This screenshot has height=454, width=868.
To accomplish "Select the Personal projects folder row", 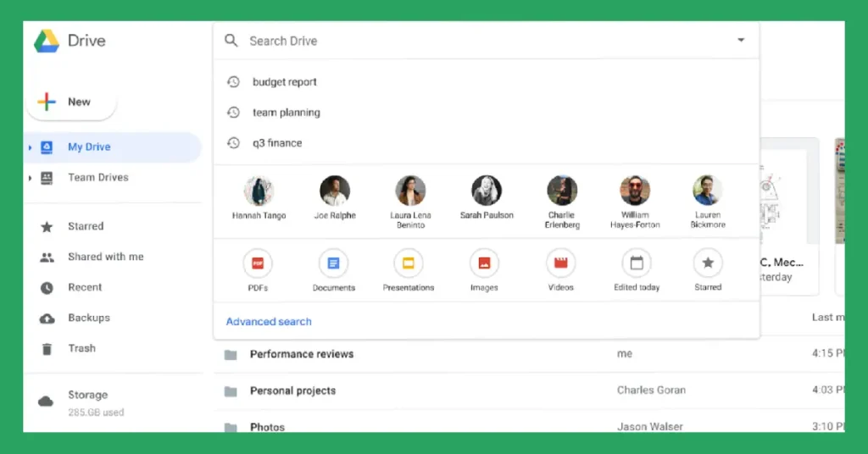I will [x=529, y=390].
